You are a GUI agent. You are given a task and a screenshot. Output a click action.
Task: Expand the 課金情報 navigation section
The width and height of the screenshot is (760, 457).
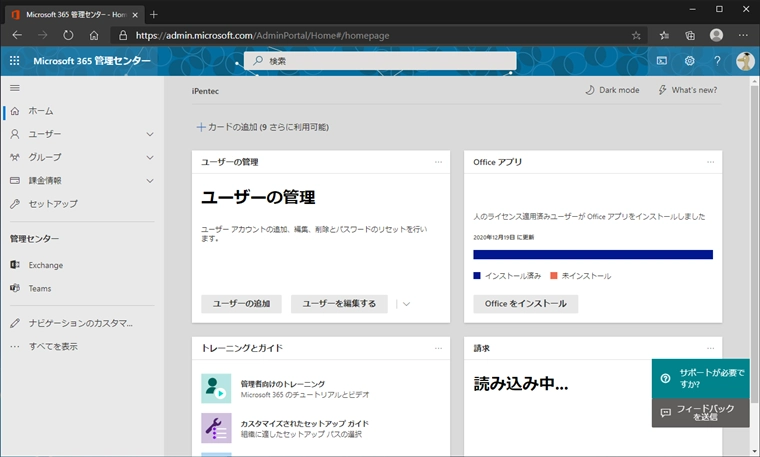pyautogui.click(x=150, y=181)
